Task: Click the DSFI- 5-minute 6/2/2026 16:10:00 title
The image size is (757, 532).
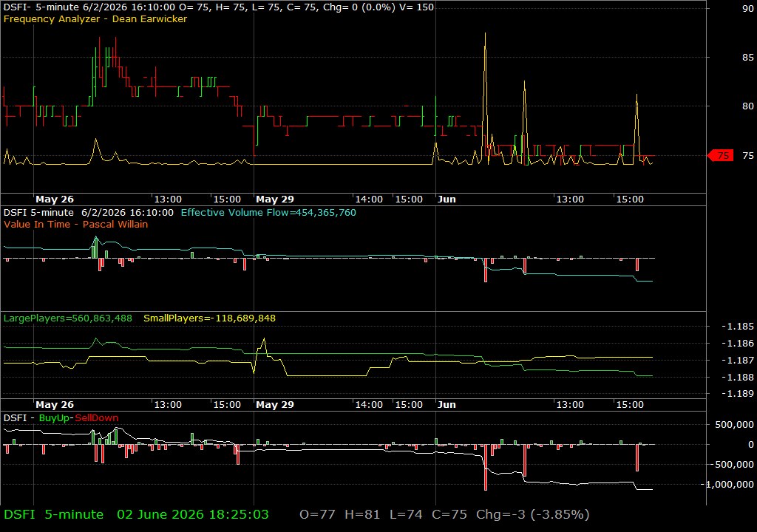Action: (x=89, y=7)
